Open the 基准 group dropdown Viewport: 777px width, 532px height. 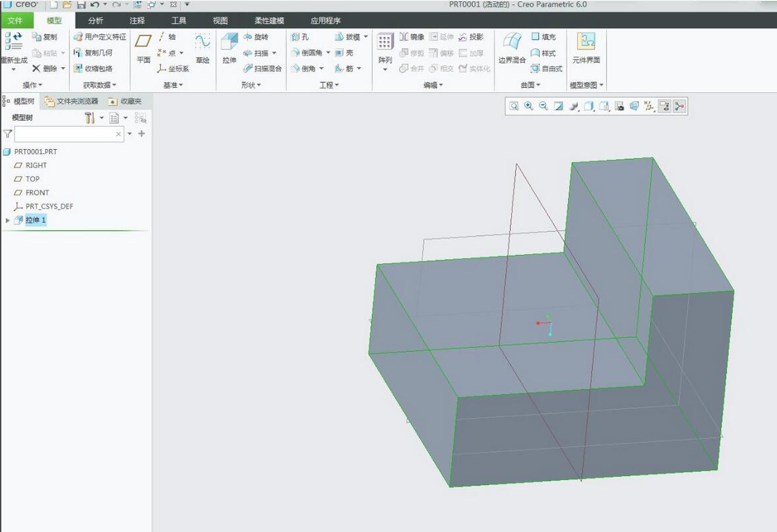coord(173,85)
